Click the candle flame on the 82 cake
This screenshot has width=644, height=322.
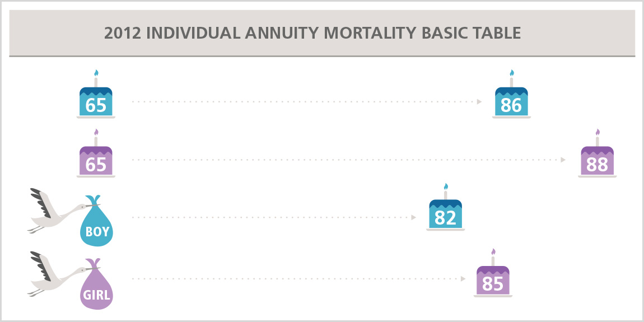tap(446, 186)
